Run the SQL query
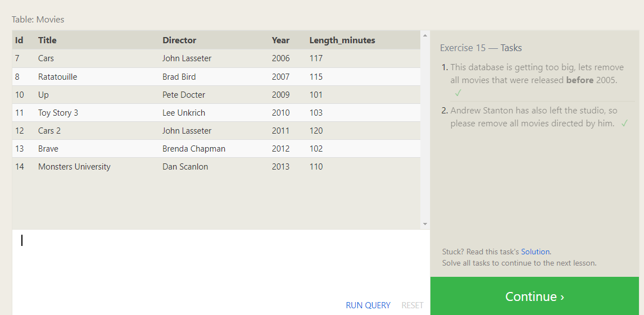This screenshot has width=644, height=315. coord(368,305)
